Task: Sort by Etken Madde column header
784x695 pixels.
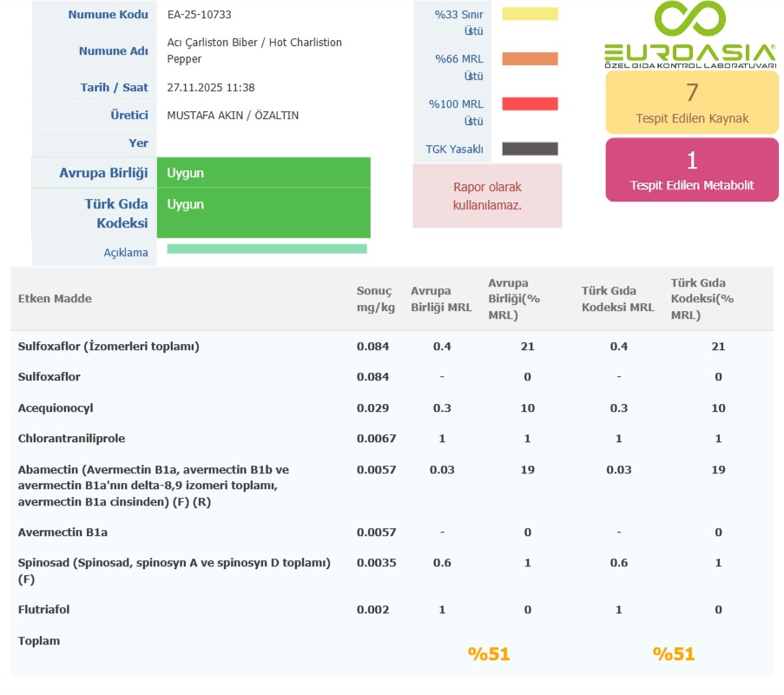Action: (x=55, y=299)
